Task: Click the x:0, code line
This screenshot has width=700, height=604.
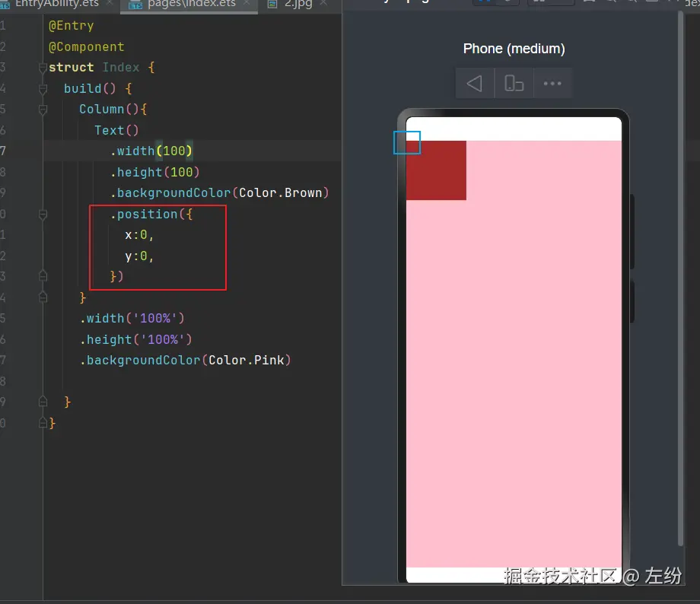Action: pos(139,235)
